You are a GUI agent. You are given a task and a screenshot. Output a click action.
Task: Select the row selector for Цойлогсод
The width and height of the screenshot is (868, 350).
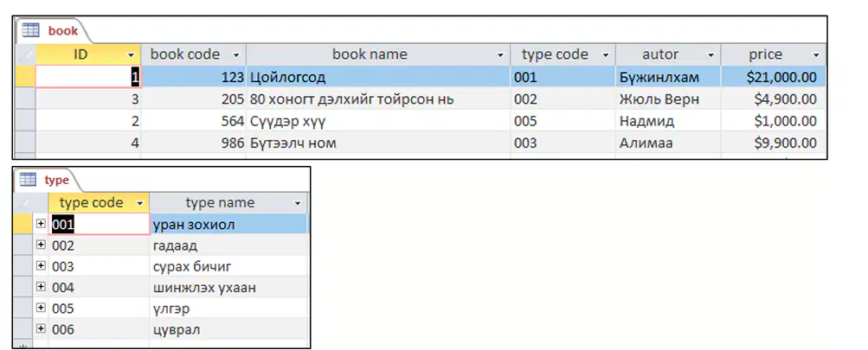point(24,77)
